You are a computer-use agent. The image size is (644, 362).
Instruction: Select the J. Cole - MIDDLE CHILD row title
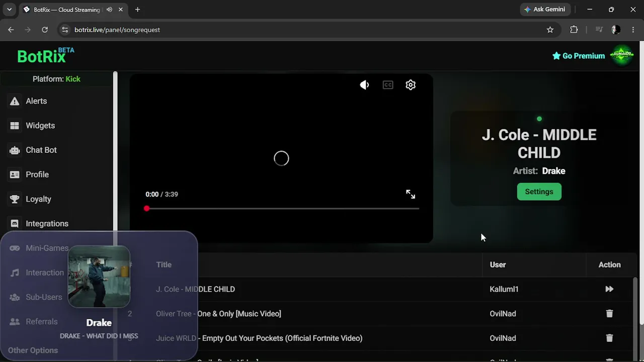click(195, 289)
